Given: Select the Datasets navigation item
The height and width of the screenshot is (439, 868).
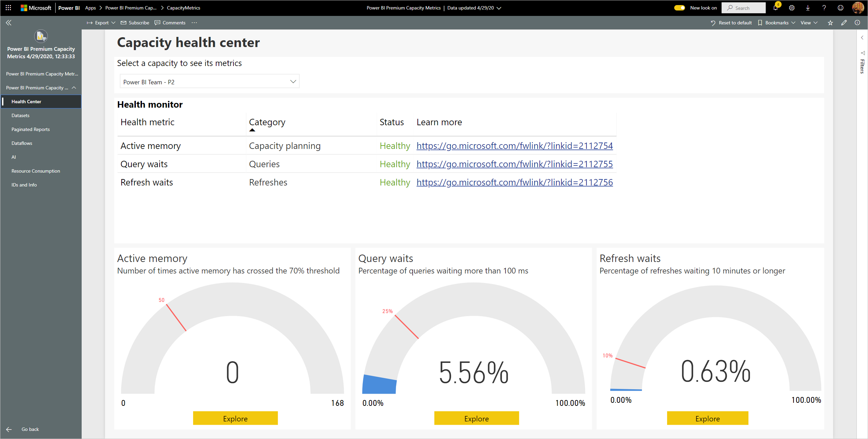Looking at the screenshot, I should [x=21, y=115].
